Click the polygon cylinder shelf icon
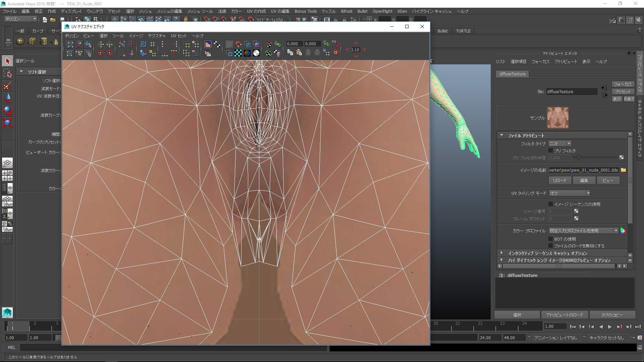 (x=44, y=41)
